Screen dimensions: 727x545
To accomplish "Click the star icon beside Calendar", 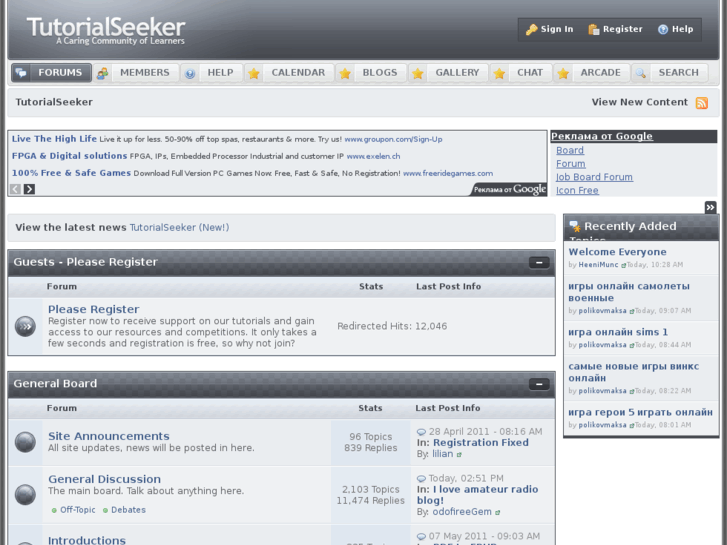I will pyautogui.click(x=254, y=73).
